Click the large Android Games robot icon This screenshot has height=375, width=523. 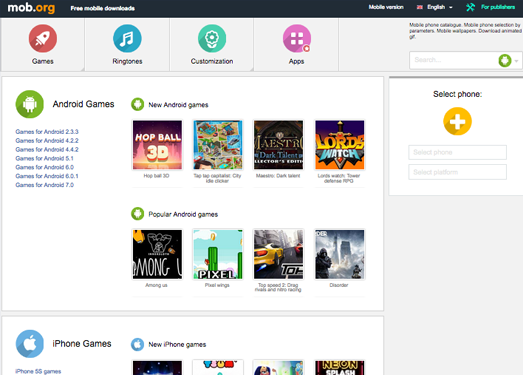point(30,104)
